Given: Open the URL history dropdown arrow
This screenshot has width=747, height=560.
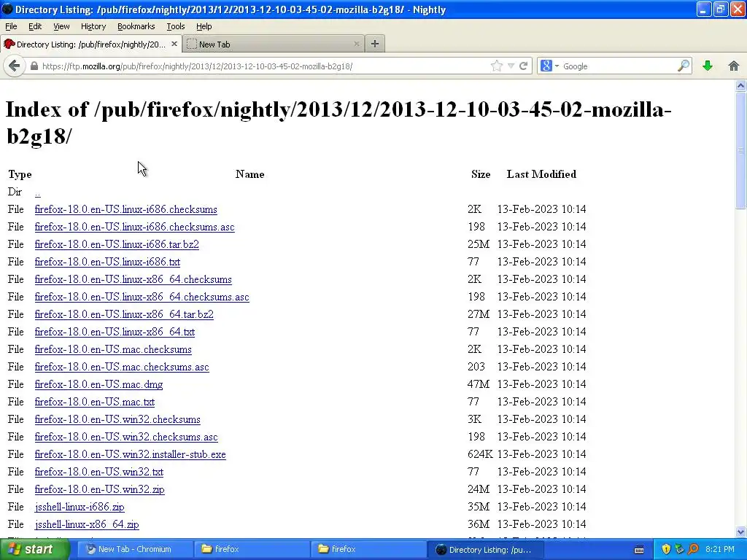Looking at the screenshot, I should click(x=511, y=66).
